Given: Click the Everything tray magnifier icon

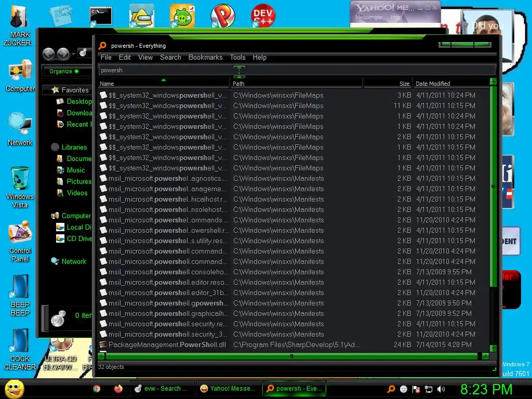Looking at the screenshot, I should coord(391,389).
